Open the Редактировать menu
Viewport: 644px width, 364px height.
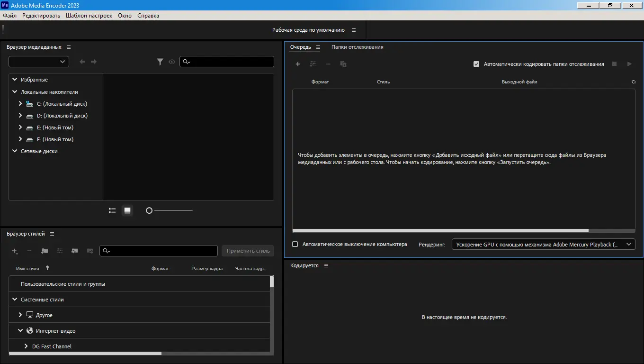point(41,16)
